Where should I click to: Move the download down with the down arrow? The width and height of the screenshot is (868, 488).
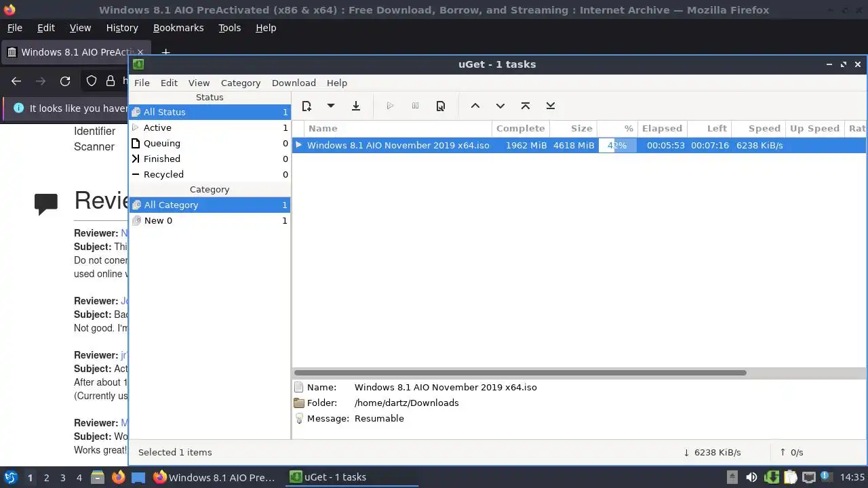500,106
